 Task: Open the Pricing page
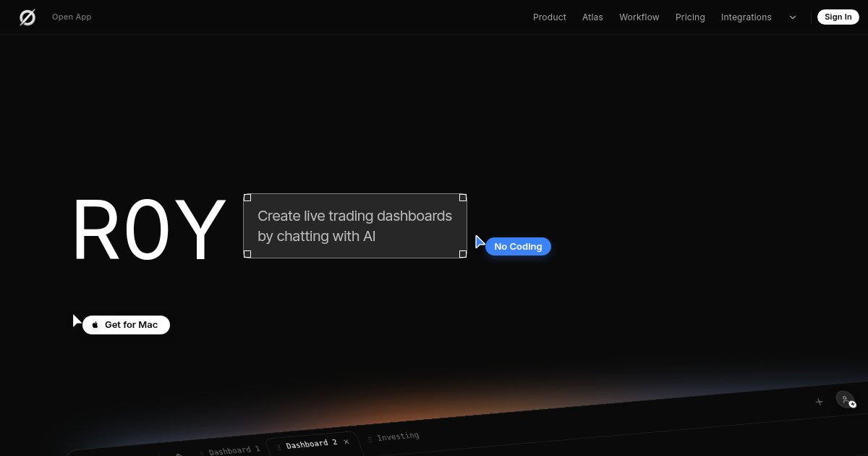tap(690, 17)
